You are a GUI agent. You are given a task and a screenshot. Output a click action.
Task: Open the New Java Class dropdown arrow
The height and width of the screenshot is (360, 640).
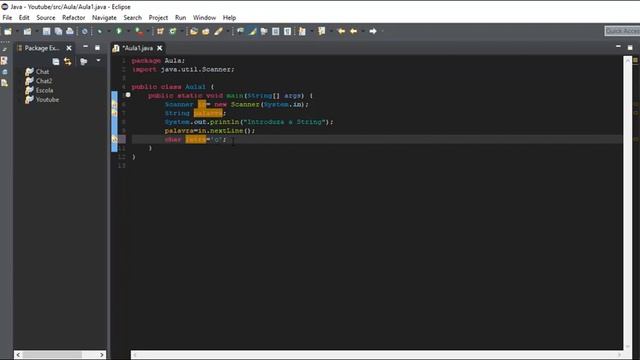182,31
